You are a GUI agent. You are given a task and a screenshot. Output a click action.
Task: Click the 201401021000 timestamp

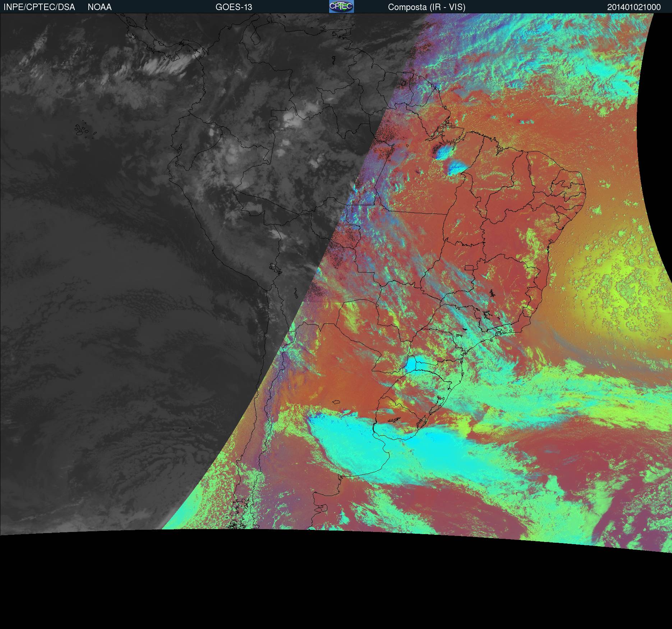click(x=634, y=7)
